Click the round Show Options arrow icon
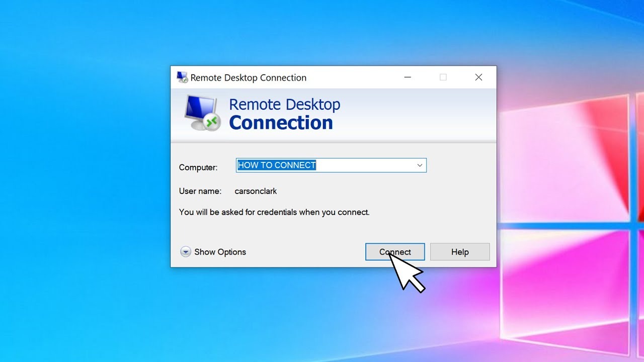 point(186,252)
